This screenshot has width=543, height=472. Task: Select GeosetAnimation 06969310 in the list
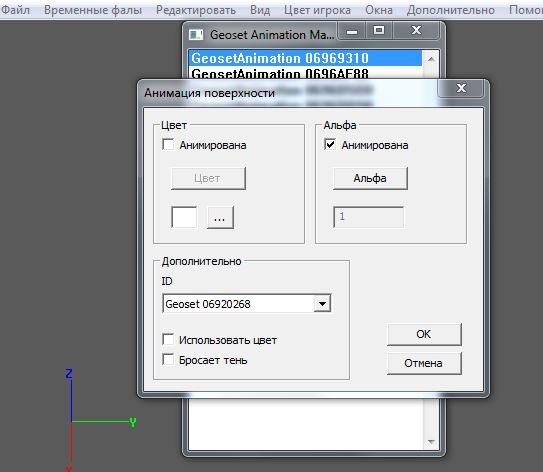tap(305, 58)
